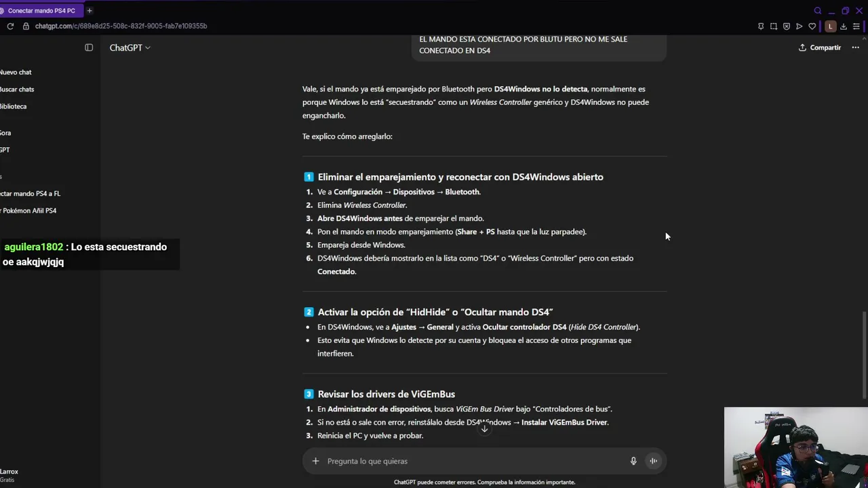This screenshot has height=488, width=868.
Task: Click the text 'Te explico cómo arreglarlo:'
Action: tap(347, 136)
